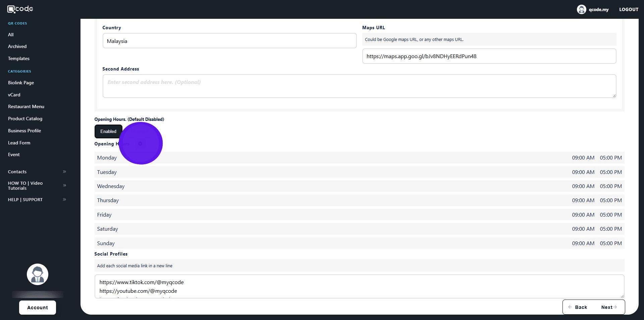
Task: Click Thursday's 05:00 PM closing time
Action: pos(611,200)
